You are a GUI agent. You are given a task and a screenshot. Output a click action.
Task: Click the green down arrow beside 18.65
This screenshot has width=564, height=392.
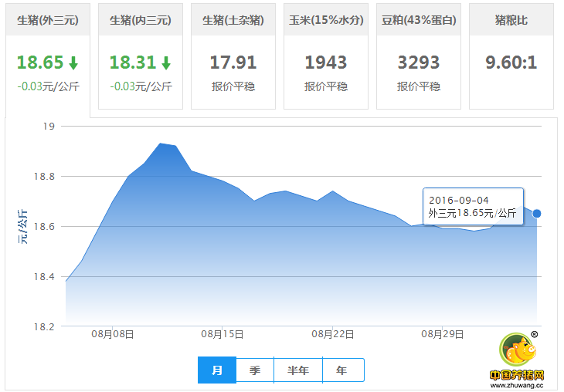tap(73, 63)
